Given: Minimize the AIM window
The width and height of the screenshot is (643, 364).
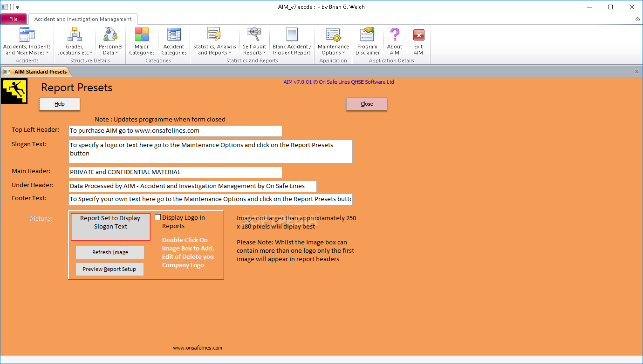Looking at the screenshot, I should click(x=589, y=7).
